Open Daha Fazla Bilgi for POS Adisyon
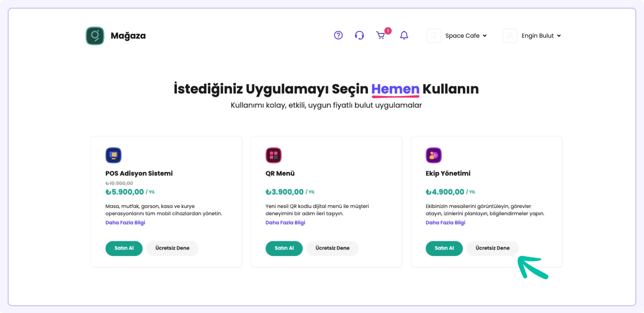 click(x=125, y=223)
